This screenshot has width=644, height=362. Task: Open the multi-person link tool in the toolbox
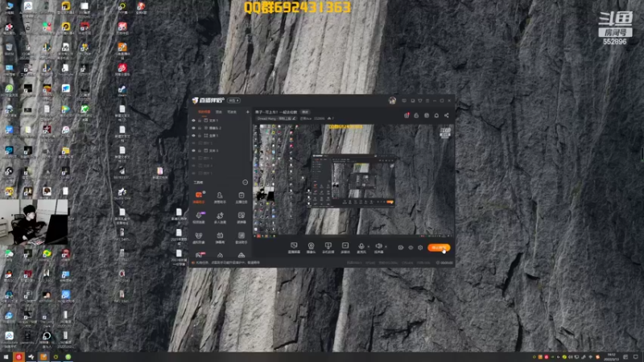point(220,217)
